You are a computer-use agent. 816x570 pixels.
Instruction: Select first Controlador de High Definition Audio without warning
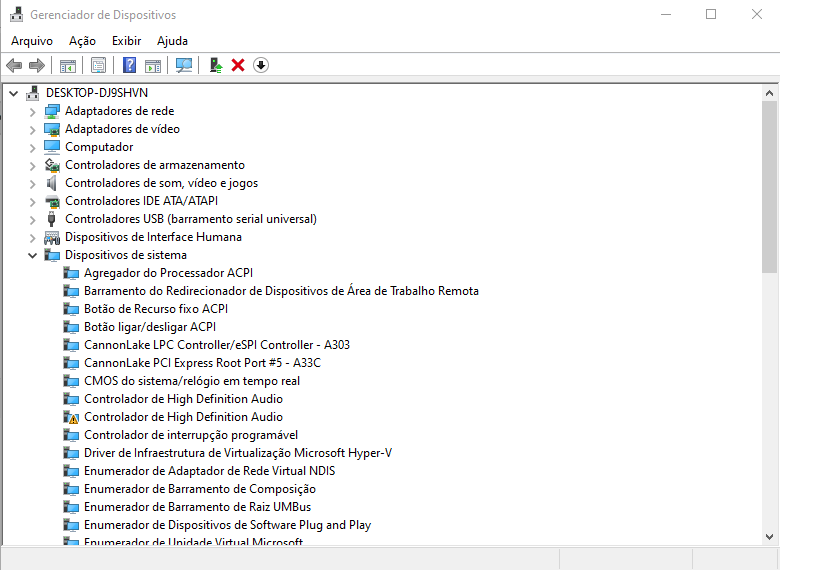click(183, 399)
